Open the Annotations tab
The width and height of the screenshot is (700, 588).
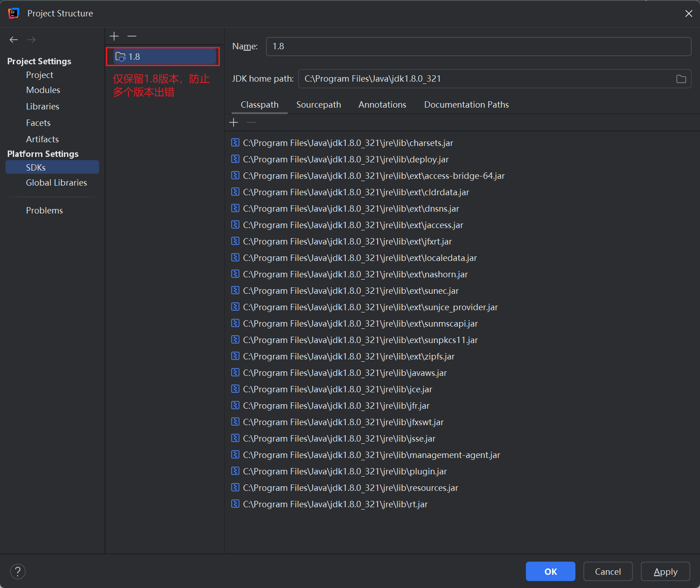pos(382,104)
